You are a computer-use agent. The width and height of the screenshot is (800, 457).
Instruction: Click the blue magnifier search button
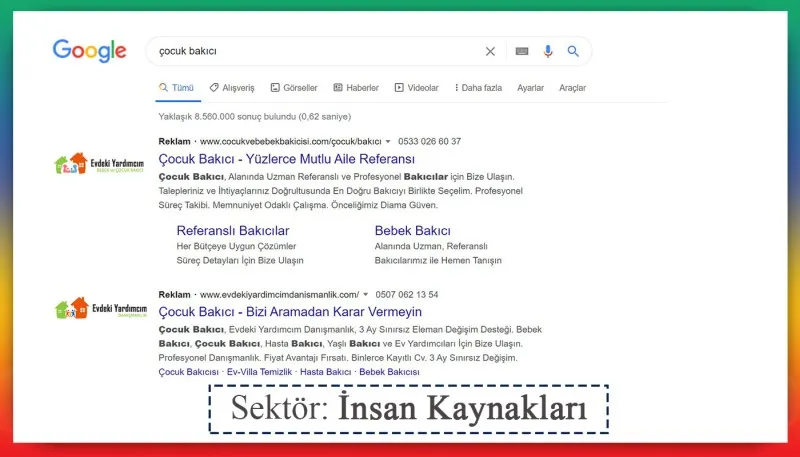click(573, 51)
